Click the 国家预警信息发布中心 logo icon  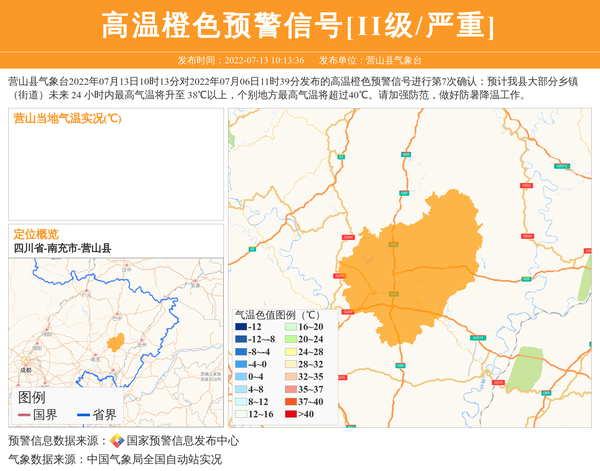pyautogui.click(x=116, y=440)
